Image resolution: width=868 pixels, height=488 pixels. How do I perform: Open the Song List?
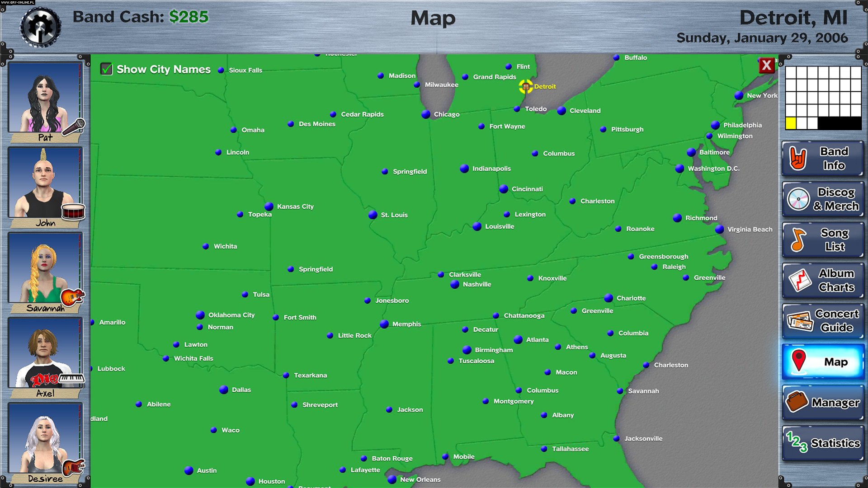822,240
